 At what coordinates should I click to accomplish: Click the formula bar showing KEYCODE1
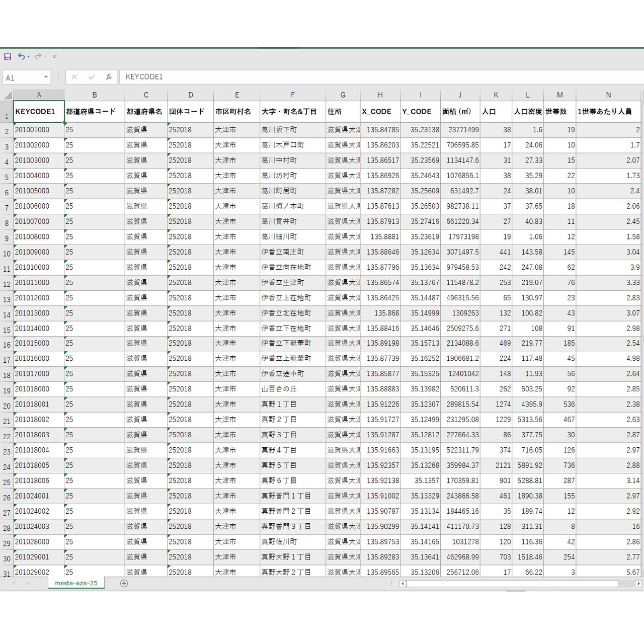point(352,77)
